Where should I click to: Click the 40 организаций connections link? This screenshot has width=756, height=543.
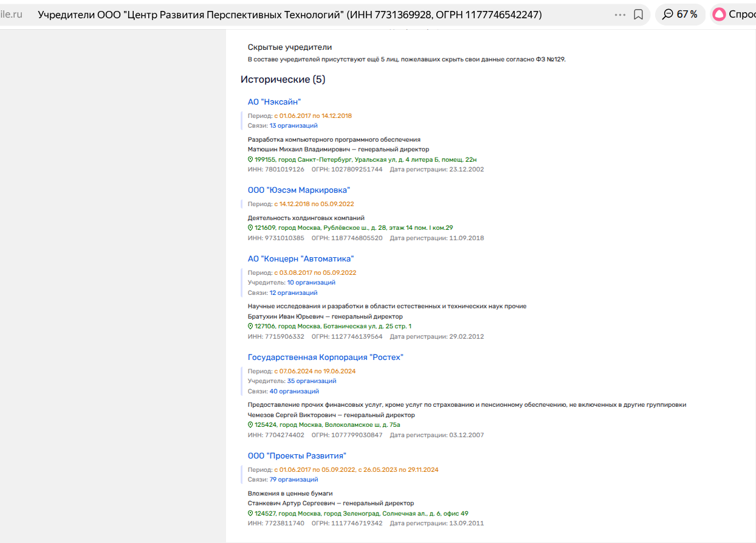(294, 392)
